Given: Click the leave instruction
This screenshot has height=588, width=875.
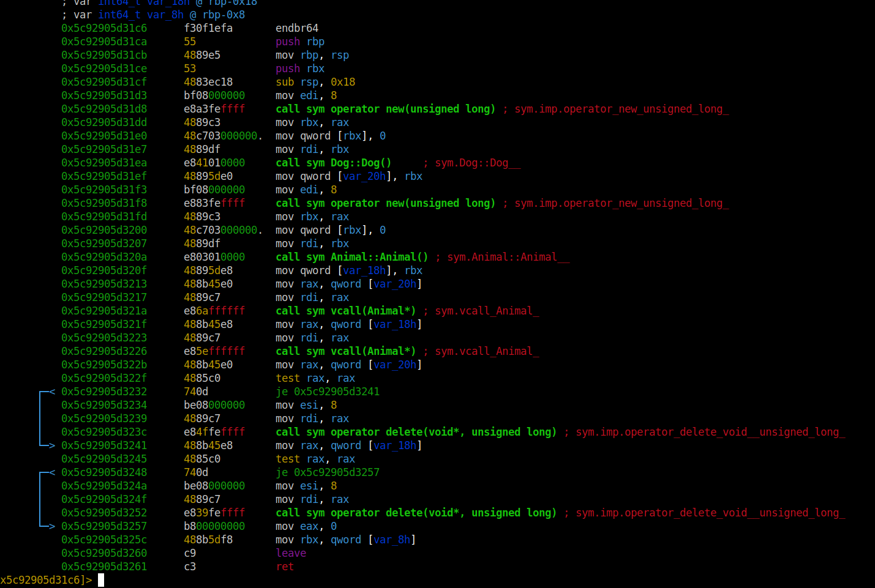Looking at the screenshot, I should point(291,553).
